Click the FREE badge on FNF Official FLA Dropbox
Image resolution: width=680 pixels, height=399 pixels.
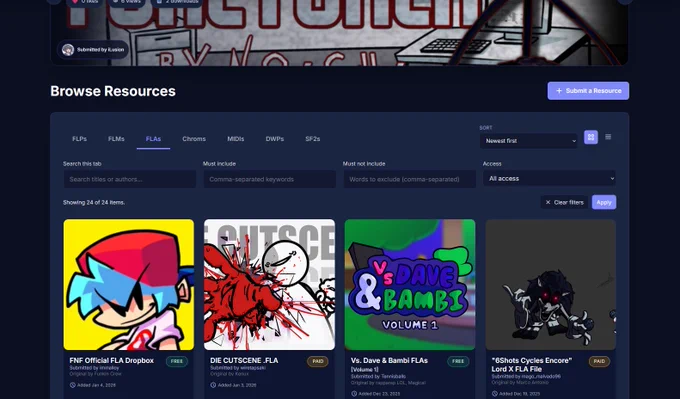[177, 361]
